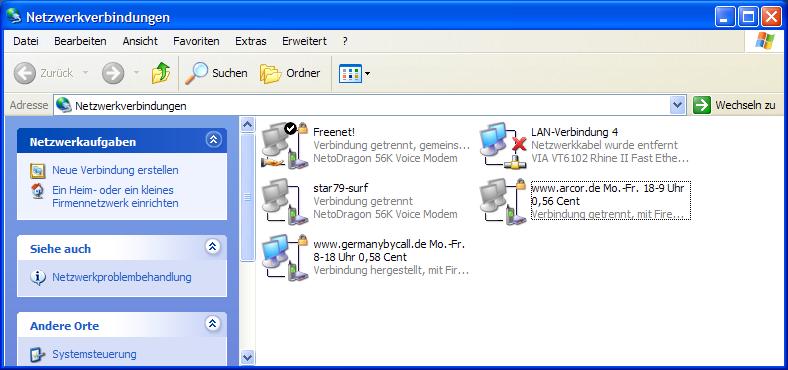This screenshot has height=370, width=788.
Task: Click the LAN-Verbindung 4 name text
Action: click(574, 132)
